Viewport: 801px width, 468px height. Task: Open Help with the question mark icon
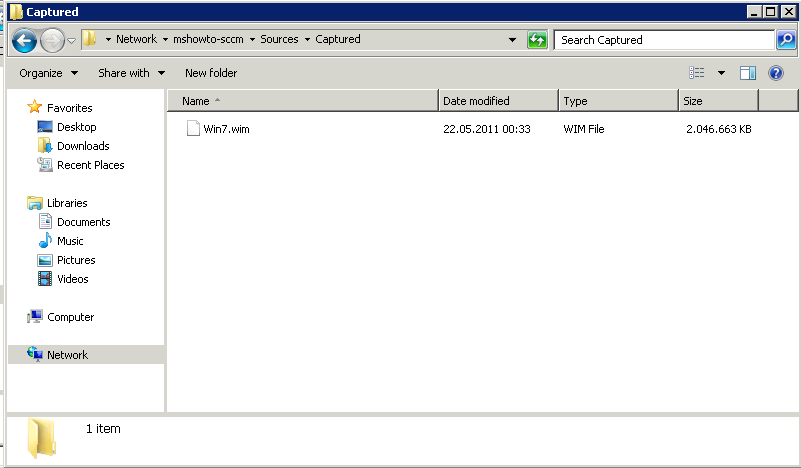click(775, 73)
